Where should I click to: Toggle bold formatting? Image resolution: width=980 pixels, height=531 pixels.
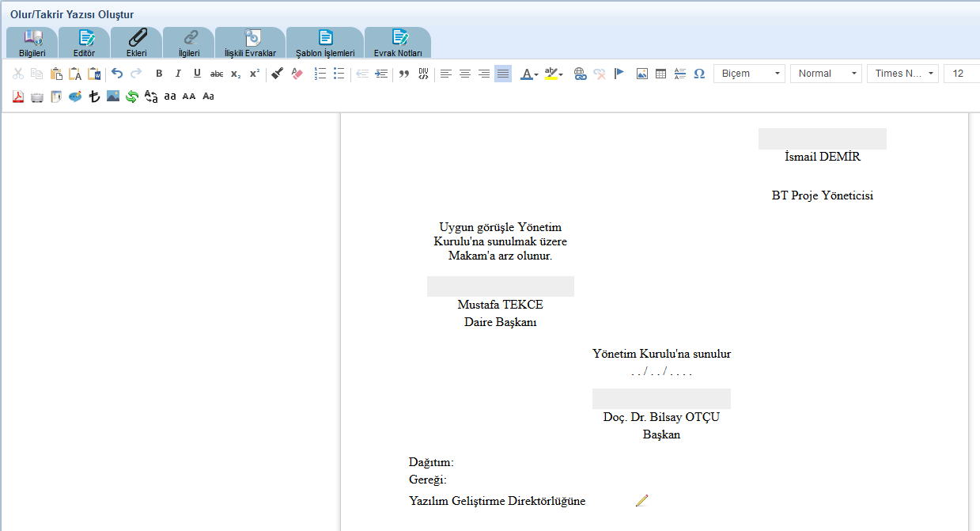159,74
